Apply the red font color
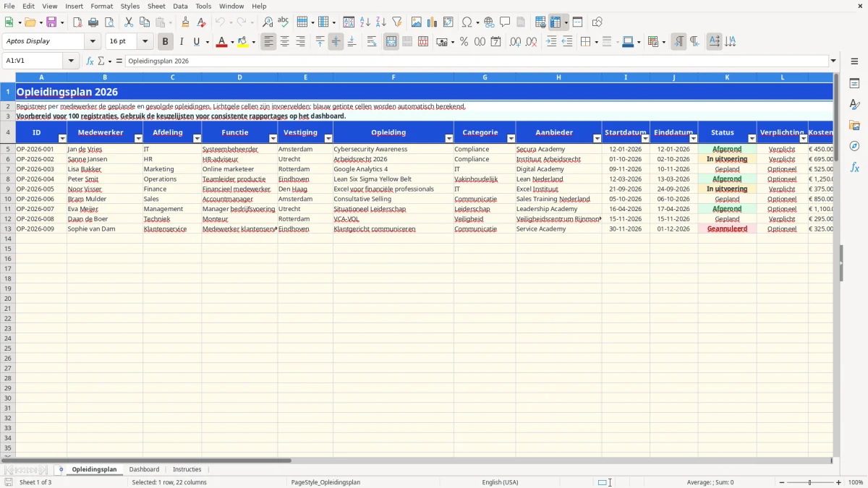 (221, 42)
